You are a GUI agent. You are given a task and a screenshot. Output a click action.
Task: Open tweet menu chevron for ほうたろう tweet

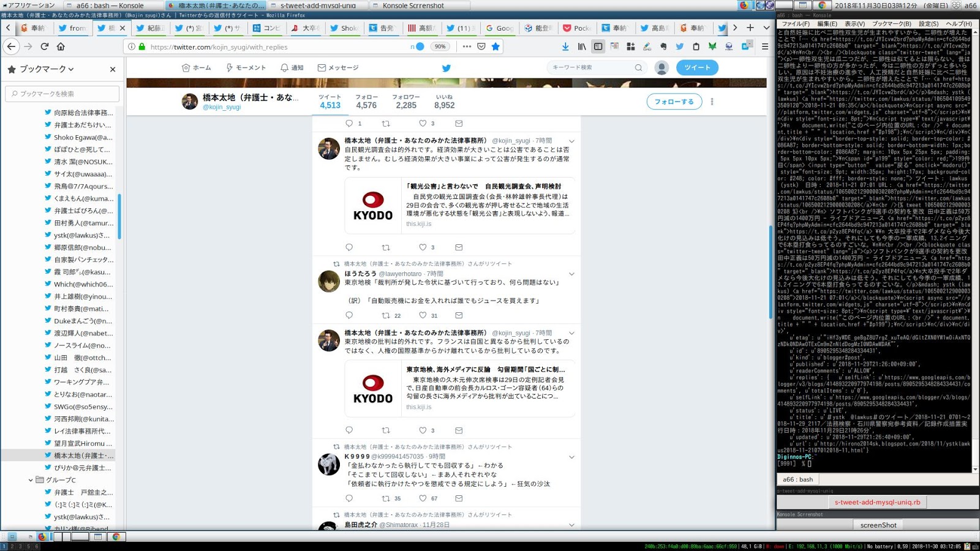pos(571,274)
